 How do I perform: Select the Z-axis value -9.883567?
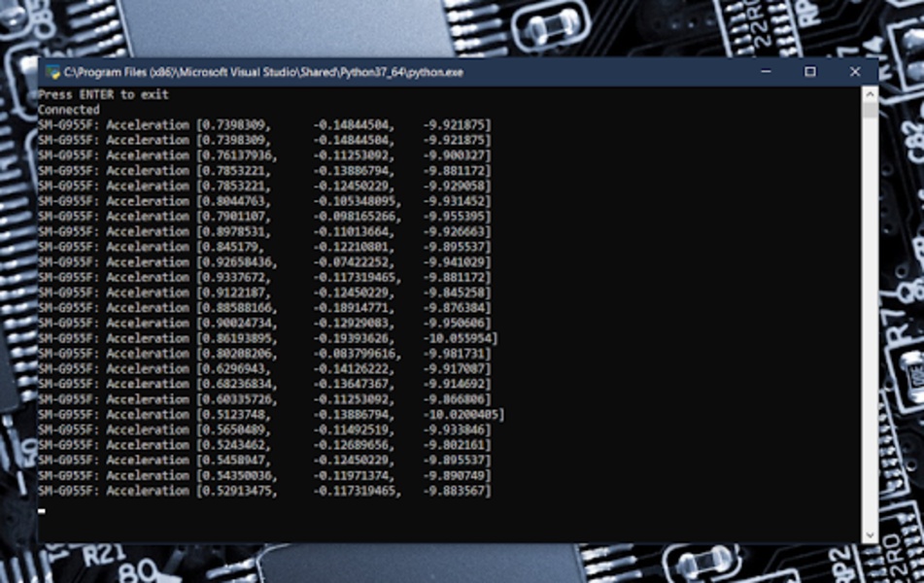click(x=455, y=491)
